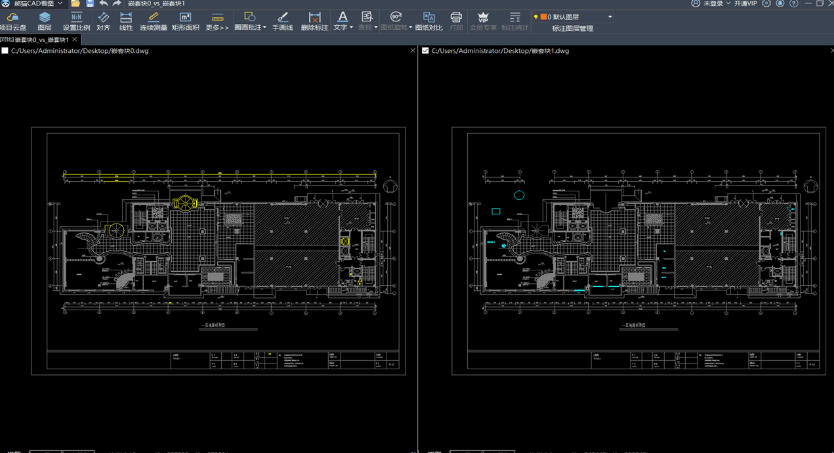Open the 默认图层 layer dropdown
The image size is (834, 453).
(x=610, y=17)
